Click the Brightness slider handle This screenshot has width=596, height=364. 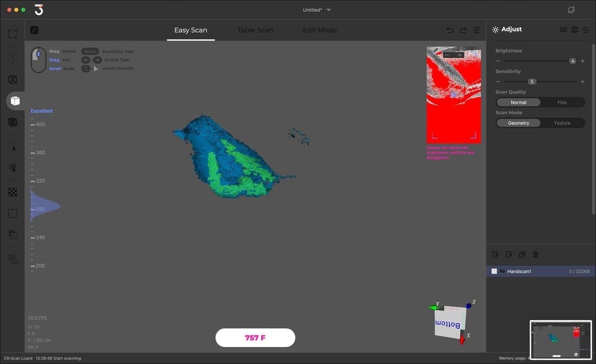(573, 61)
